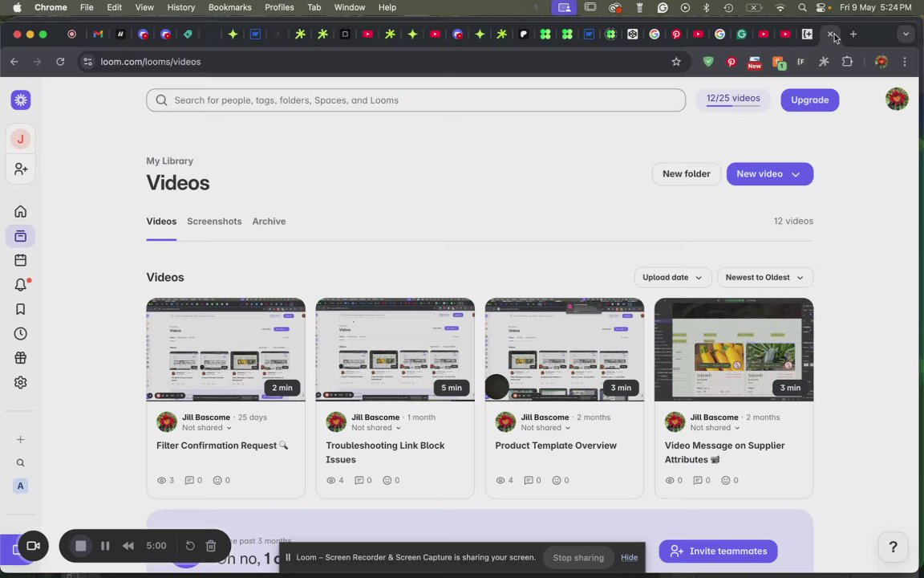Open the Product Template Overview thumbnail
The height and width of the screenshot is (578, 924).
click(565, 350)
